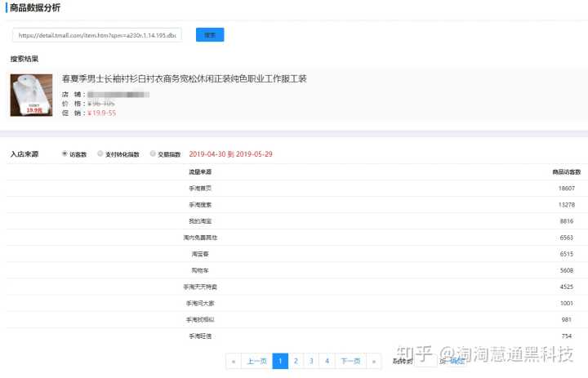This screenshot has height=378, width=588.
Task: Click the 商品访客数 column header
Action: [566, 172]
